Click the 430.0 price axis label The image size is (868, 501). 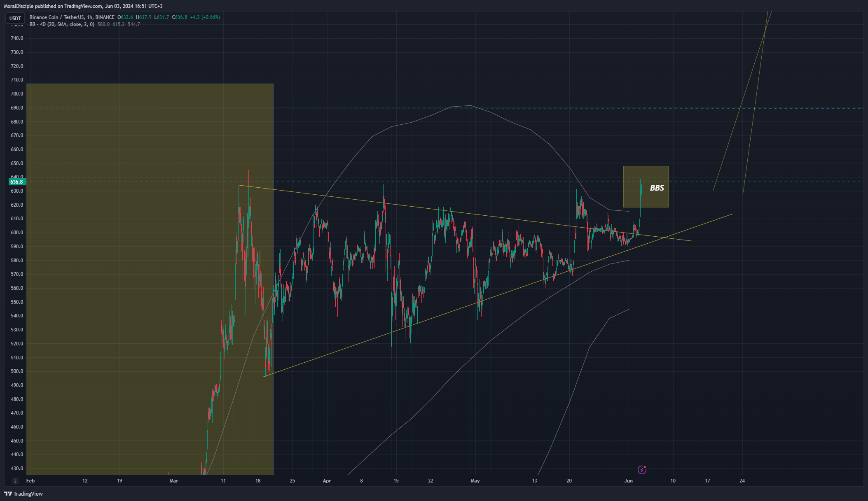[17, 468]
